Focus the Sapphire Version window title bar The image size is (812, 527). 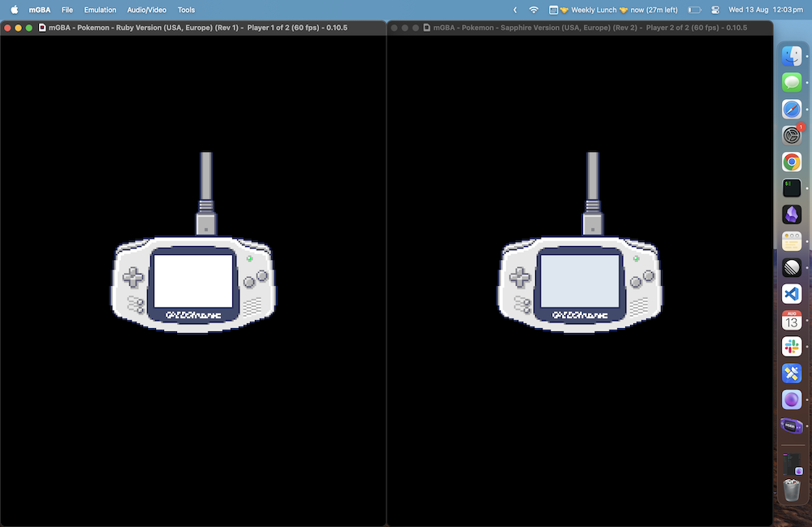tap(580, 28)
